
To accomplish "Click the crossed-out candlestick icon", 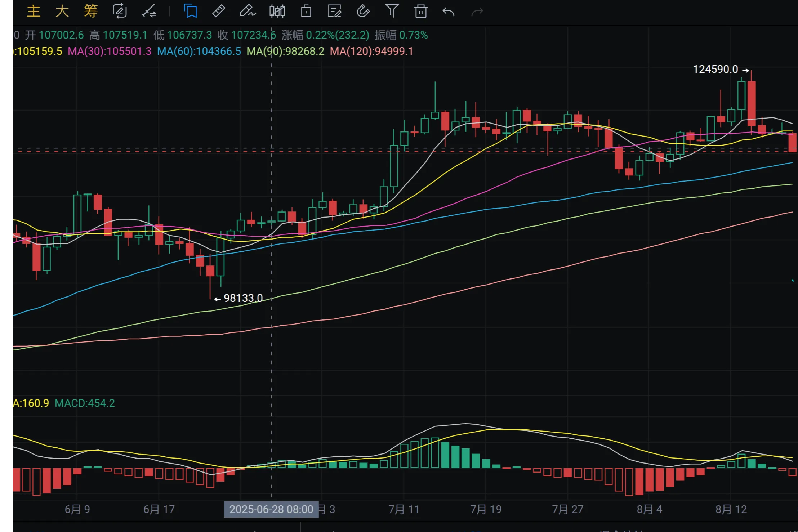I will (x=277, y=11).
